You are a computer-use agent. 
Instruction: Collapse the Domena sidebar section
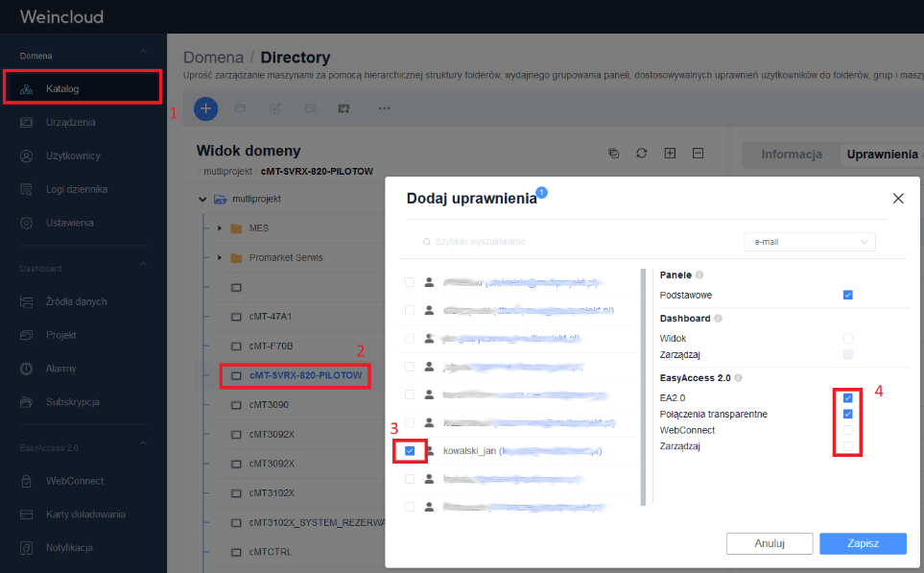click(143, 53)
